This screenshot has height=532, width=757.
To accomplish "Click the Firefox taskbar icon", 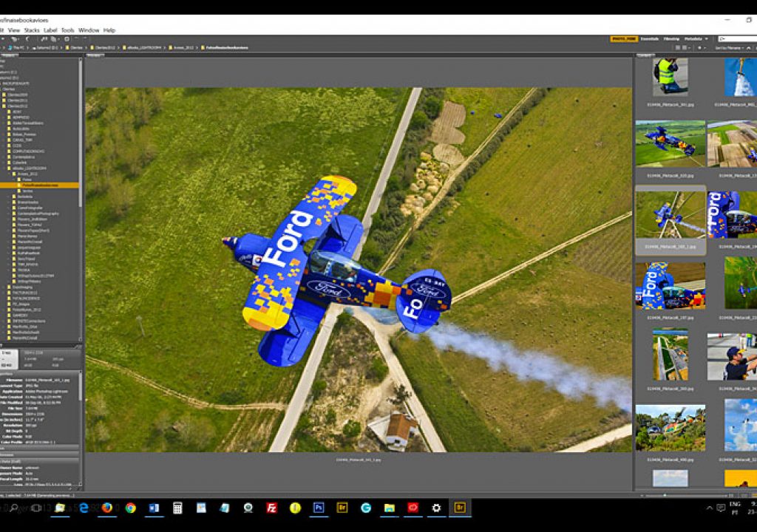I will [107, 508].
